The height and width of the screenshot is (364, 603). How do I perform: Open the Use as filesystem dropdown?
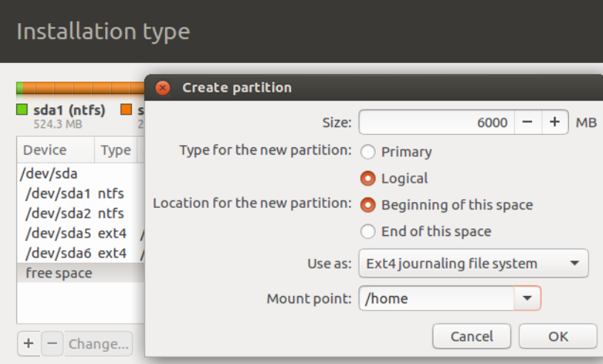473,263
